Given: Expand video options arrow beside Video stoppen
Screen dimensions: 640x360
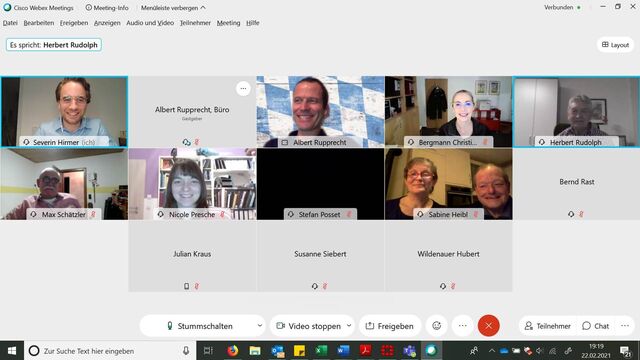Looking at the screenshot, I should [x=349, y=326].
